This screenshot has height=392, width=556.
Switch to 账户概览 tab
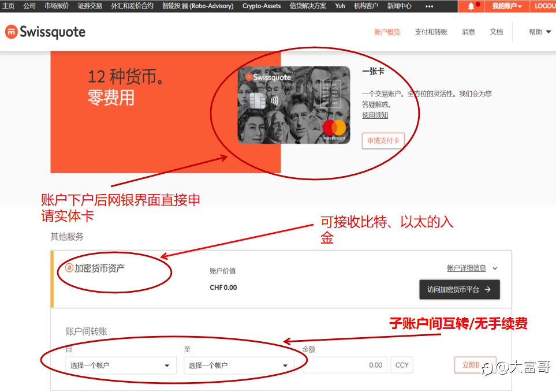coord(387,32)
